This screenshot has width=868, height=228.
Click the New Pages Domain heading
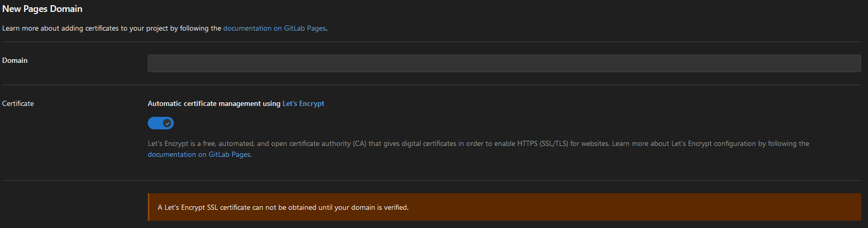(x=42, y=9)
